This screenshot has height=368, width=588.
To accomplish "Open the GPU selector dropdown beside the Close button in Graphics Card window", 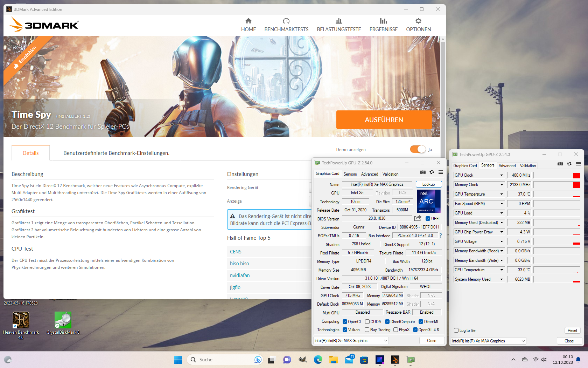I will click(351, 341).
